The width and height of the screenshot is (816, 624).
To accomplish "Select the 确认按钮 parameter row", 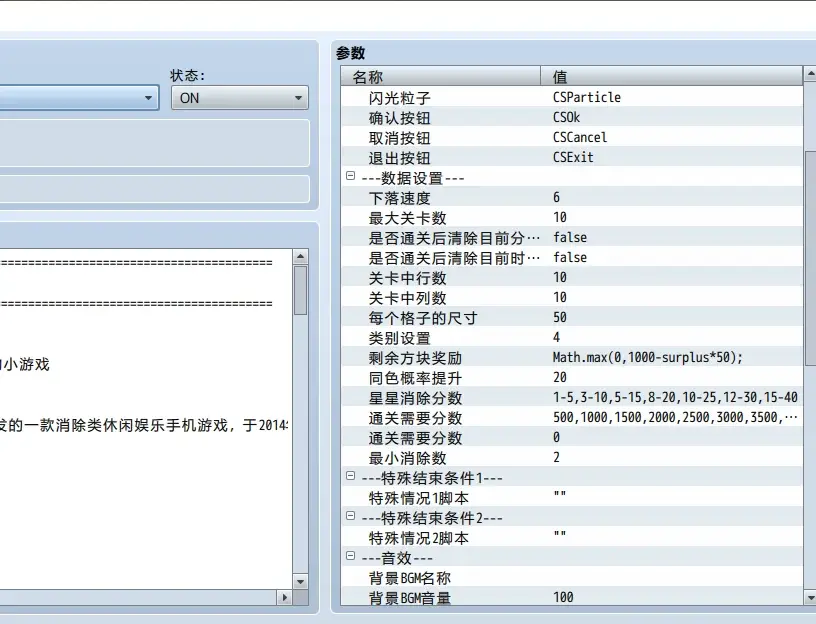I will 572,117.
